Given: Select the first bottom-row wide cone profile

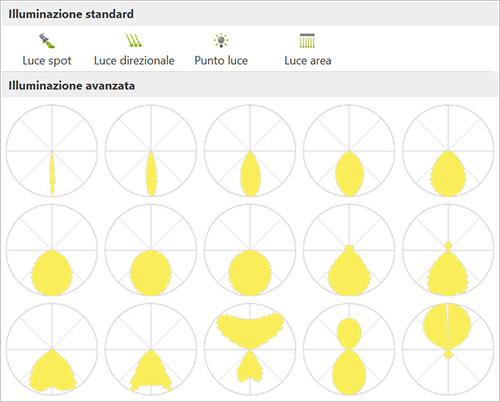Looking at the screenshot, I should (52, 349).
